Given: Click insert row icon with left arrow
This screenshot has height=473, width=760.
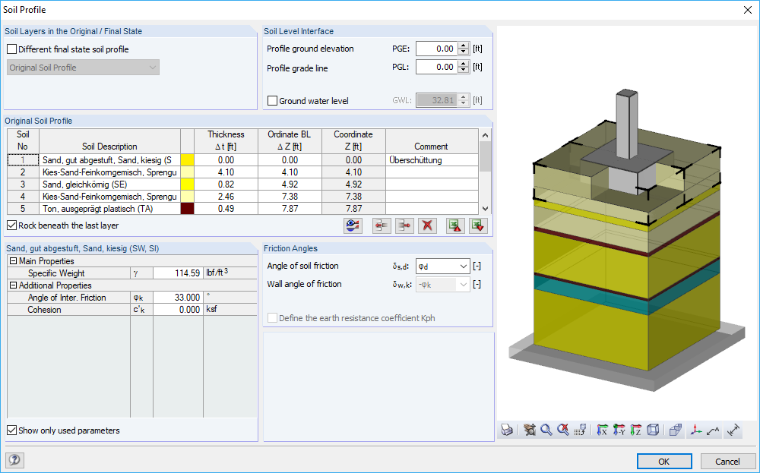Looking at the screenshot, I should coord(381,226).
